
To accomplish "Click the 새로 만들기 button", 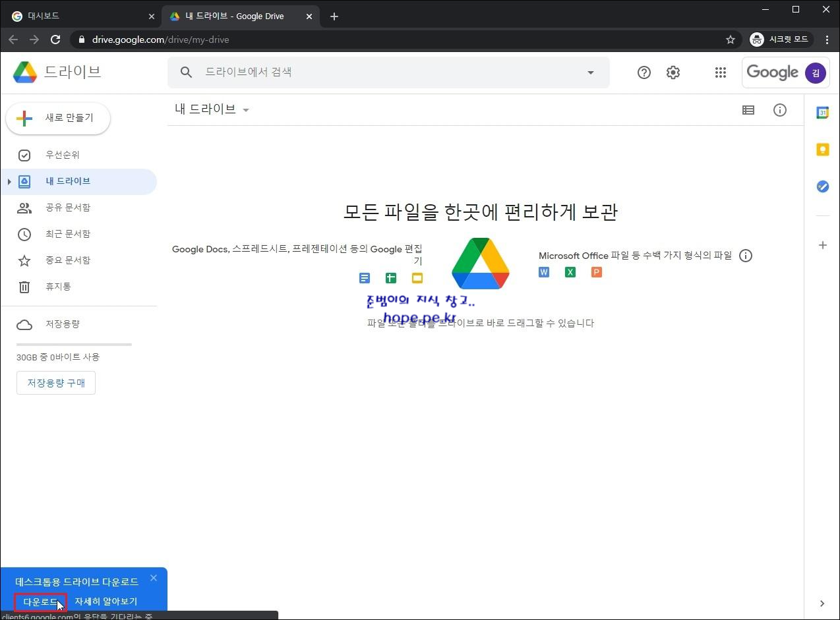I will pos(58,118).
